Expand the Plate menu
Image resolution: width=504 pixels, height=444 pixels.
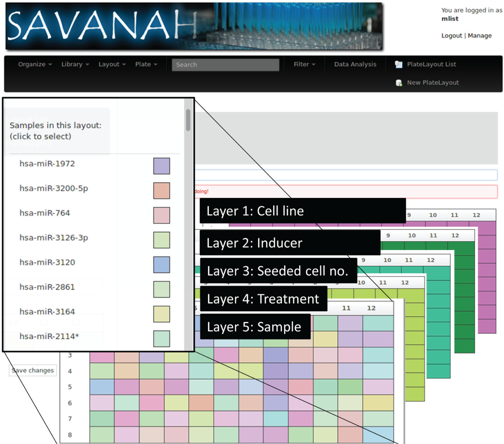coord(146,64)
